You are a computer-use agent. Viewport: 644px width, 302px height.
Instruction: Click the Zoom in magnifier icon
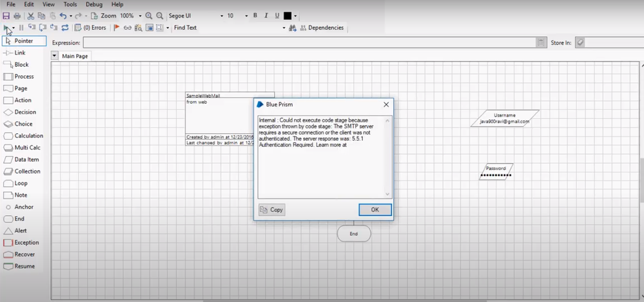pyautogui.click(x=149, y=15)
